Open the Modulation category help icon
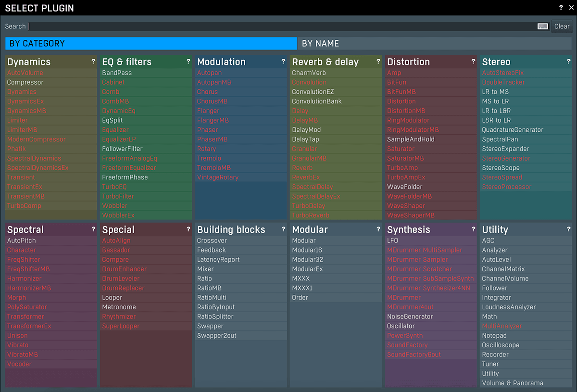577x392 pixels. point(283,62)
